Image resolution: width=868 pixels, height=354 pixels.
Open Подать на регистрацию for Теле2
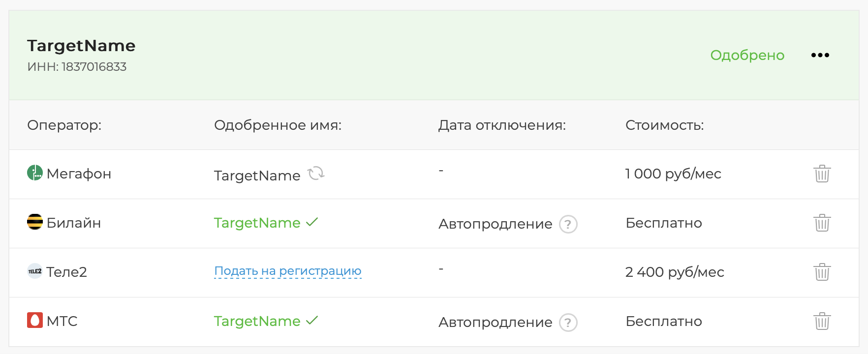tap(287, 270)
